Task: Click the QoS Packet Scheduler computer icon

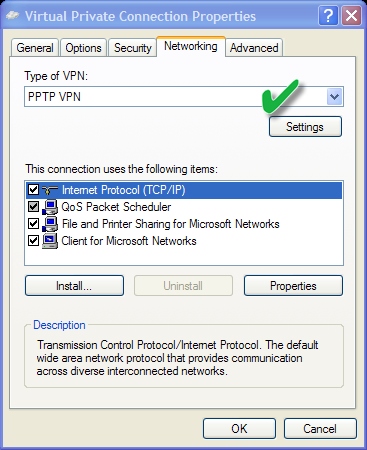Action: click(x=50, y=207)
